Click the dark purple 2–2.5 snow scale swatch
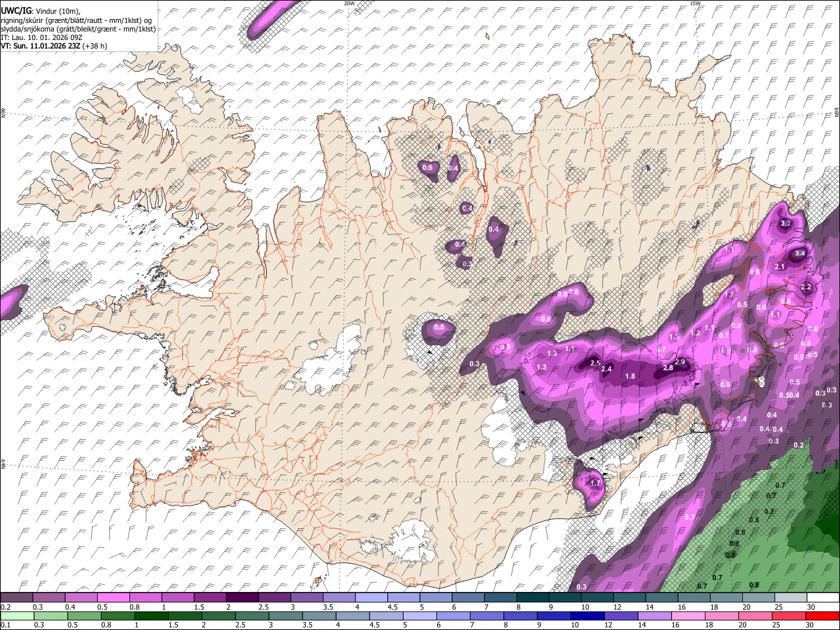 point(242,598)
